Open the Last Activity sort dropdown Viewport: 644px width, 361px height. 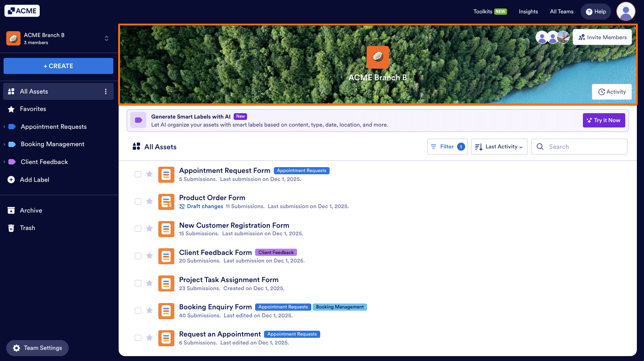click(499, 147)
